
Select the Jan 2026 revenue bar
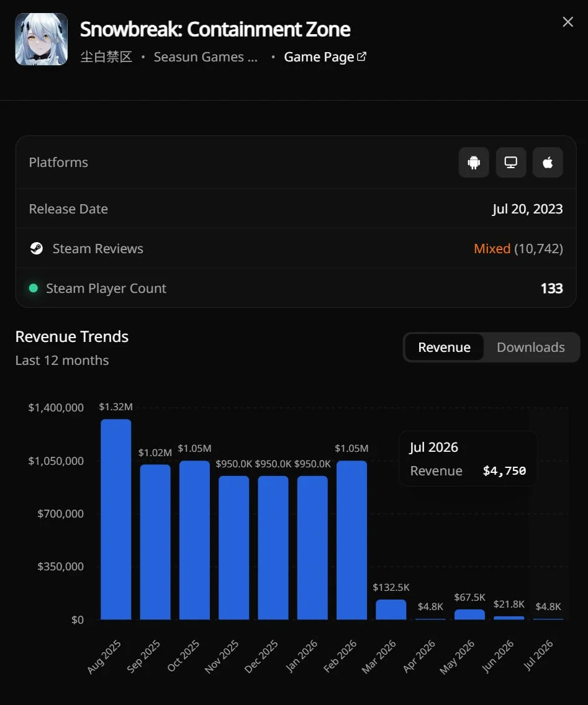(312, 547)
